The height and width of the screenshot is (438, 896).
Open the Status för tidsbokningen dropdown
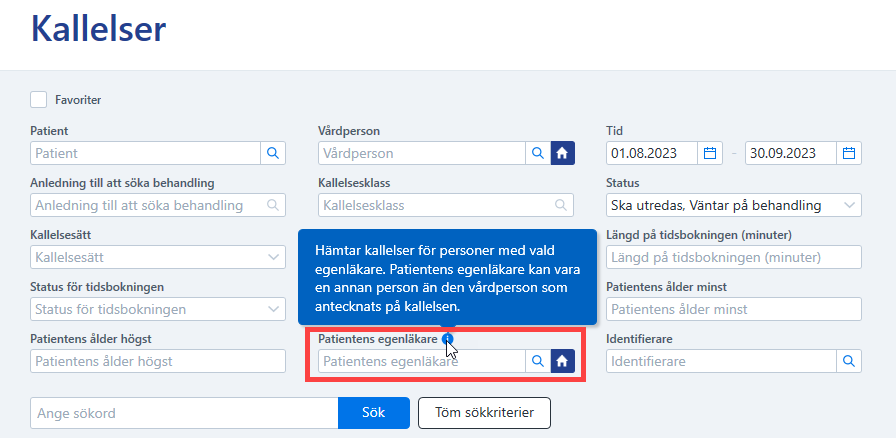[x=158, y=309]
